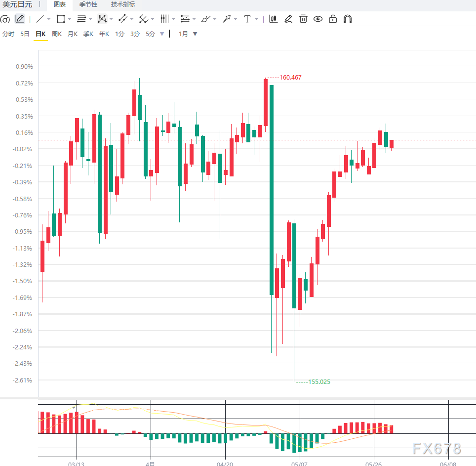Switch to the 图表 tab
This screenshot has height=466, width=476.
coord(60,4)
